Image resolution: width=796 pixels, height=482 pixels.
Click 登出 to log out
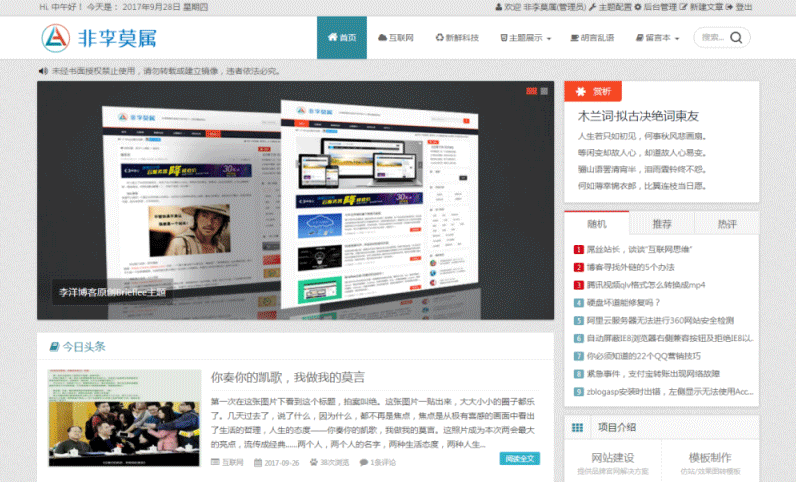pyautogui.click(x=739, y=7)
